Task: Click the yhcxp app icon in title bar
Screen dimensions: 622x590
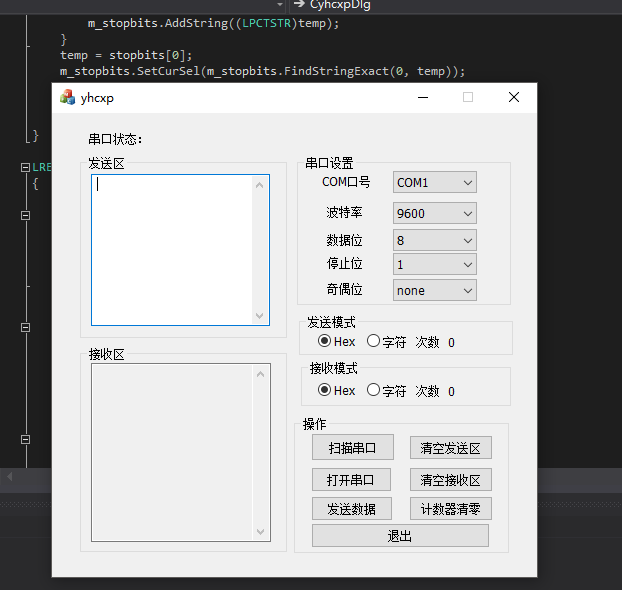Action: coord(67,97)
